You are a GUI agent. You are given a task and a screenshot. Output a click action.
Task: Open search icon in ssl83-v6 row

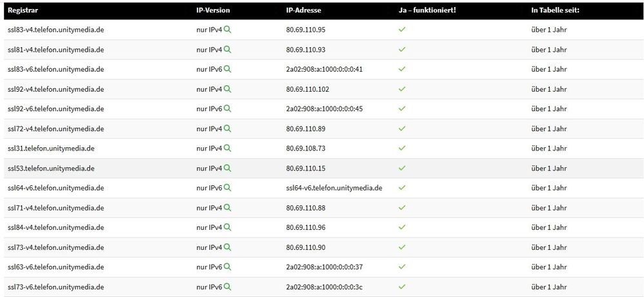pos(227,69)
